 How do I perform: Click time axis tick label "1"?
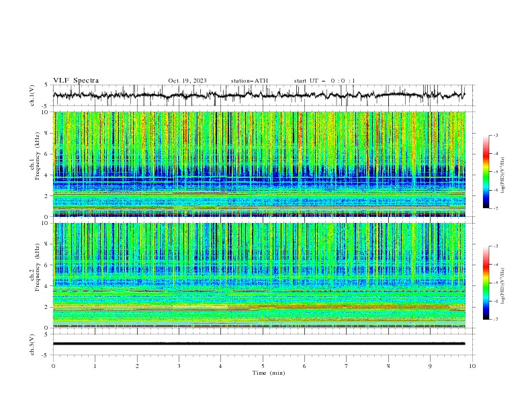point(95,366)
